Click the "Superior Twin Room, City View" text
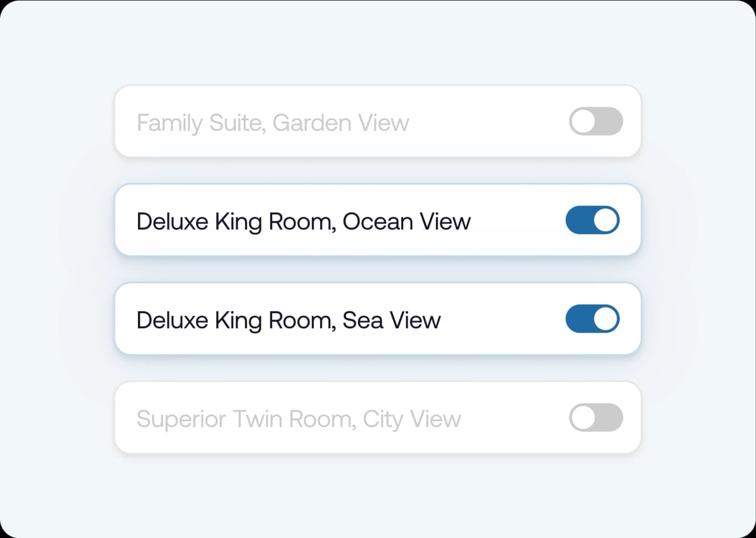The width and height of the screenshot is (756, 538). tap(299, 419)
